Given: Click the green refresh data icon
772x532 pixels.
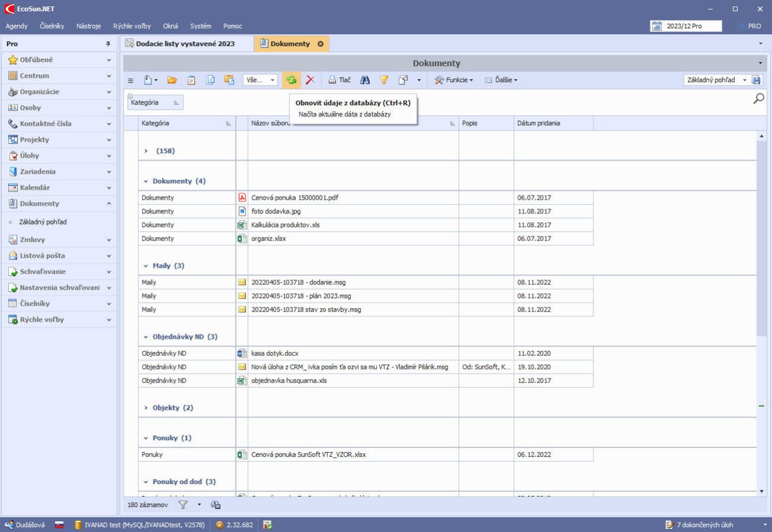Looking at the screenshot, I should coord(291,80).
